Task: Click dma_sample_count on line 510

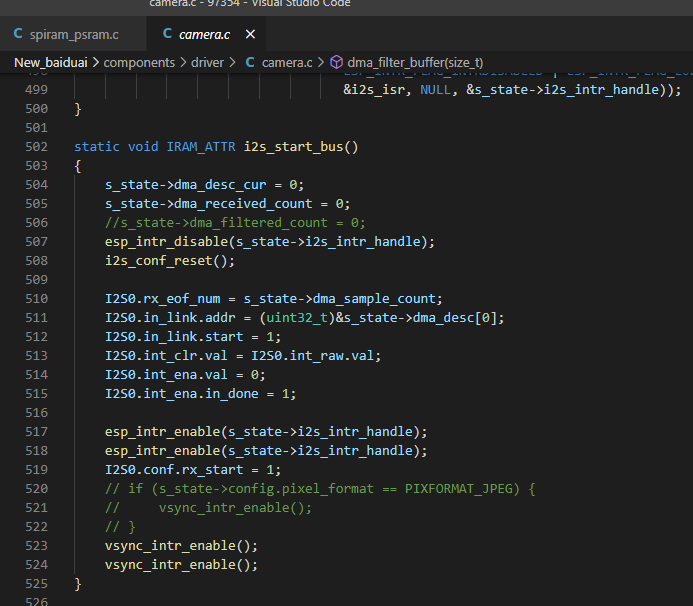Action: 374,299
